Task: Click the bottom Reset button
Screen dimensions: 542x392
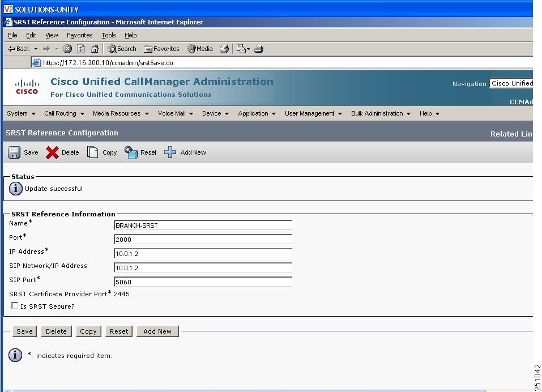Action: click(119, 331)
